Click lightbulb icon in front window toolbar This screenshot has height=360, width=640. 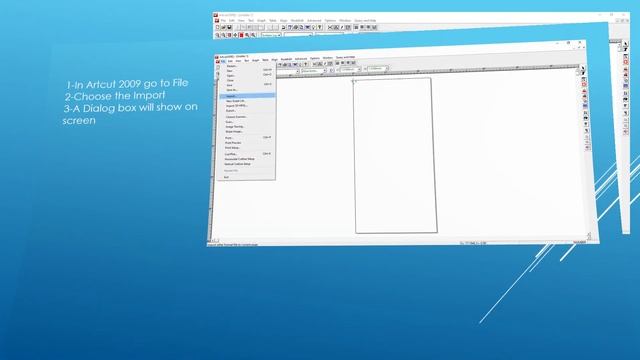[x=300, y=64]
